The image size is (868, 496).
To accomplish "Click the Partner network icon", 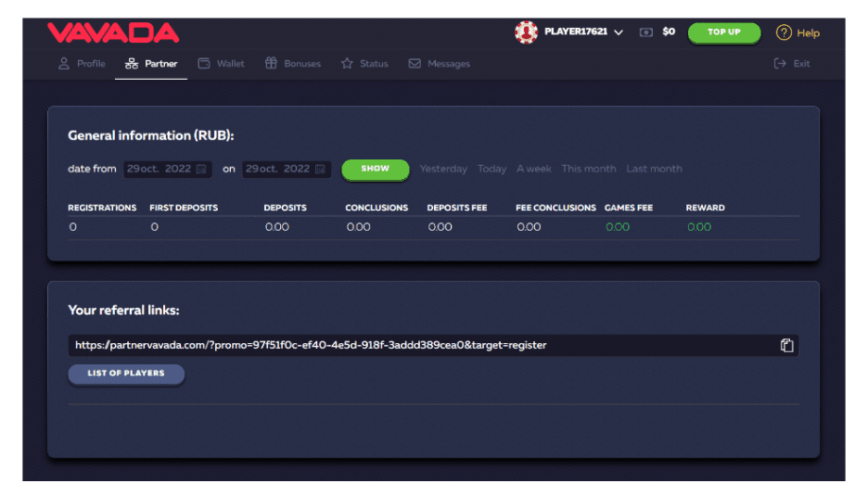I will (131, 64).
